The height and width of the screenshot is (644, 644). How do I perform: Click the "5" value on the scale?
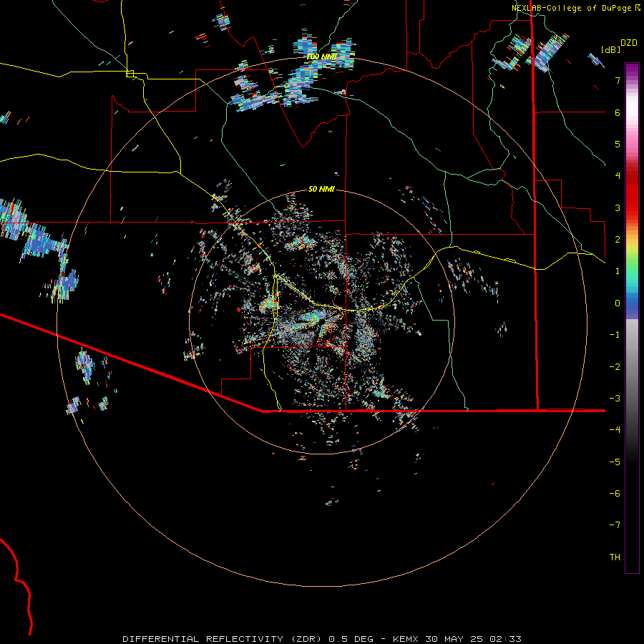click(618, 144)
